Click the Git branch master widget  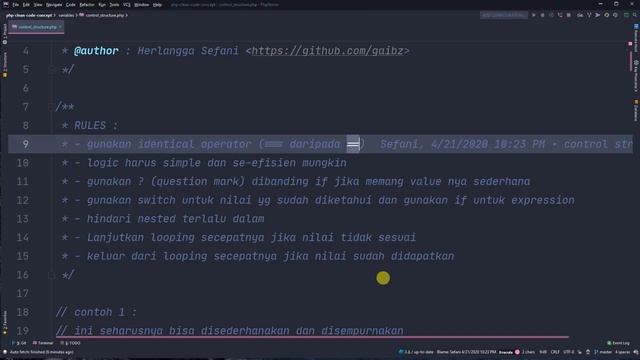[603, 352]
